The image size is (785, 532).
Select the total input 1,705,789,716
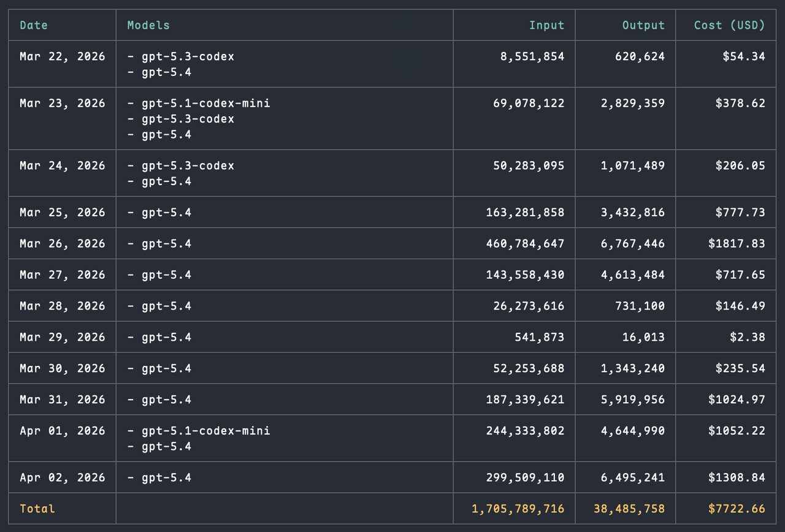(x=518, y=509)
